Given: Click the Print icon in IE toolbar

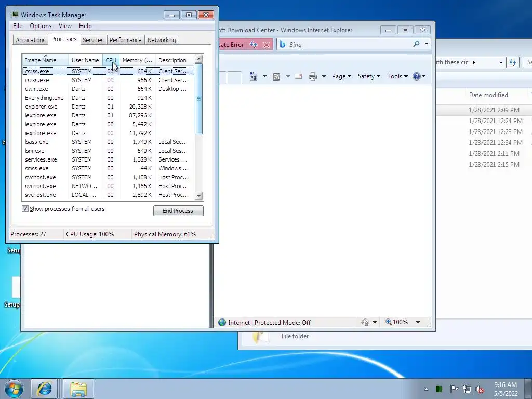Looking at the screenshot, I should click(312, 76).
